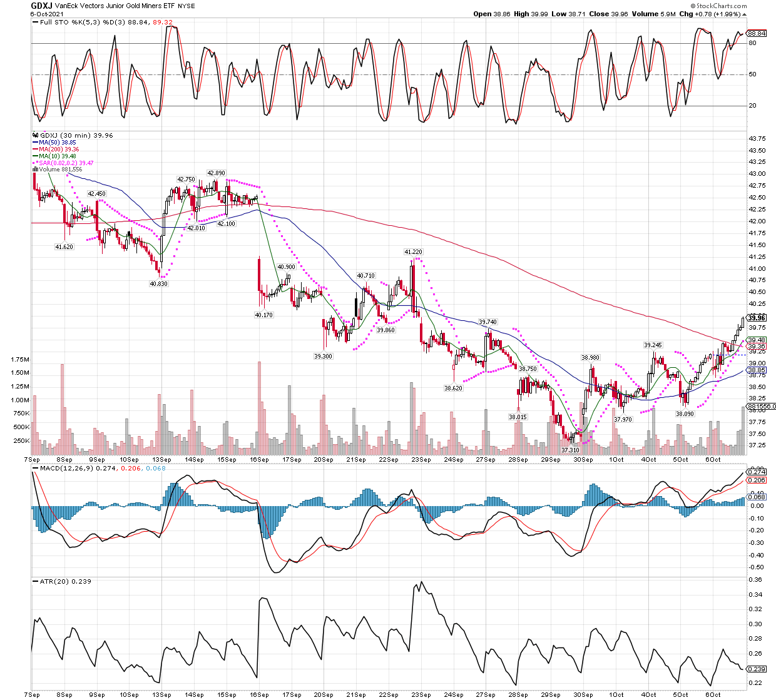Screen dimensions: 776x700
Task: Click the 39.300 low annotation
Action: (323, 356)
